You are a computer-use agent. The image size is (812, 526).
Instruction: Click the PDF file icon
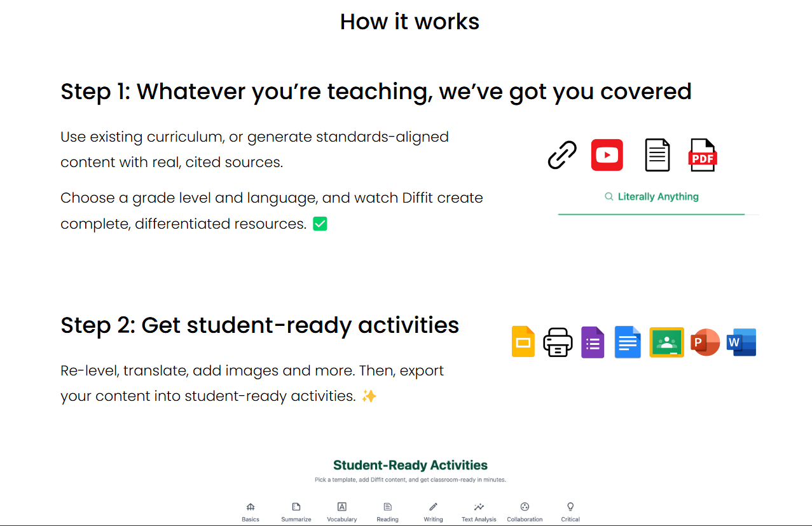(703, 155)
